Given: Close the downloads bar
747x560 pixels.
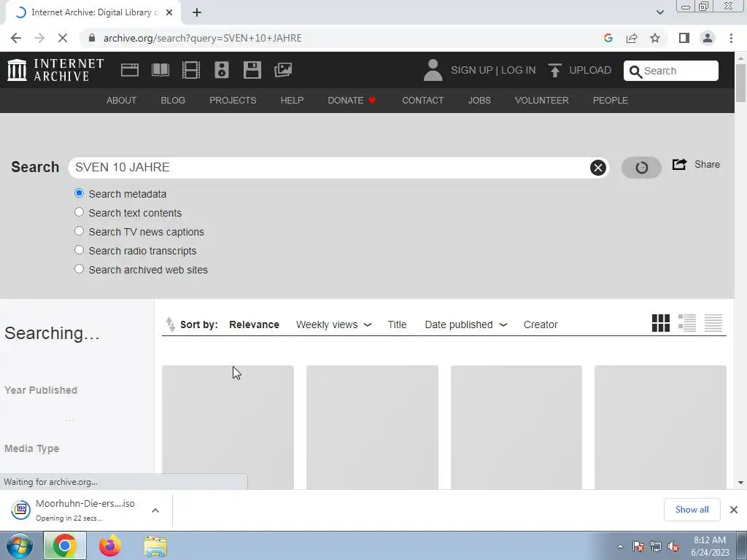Looking at the screenshot, I should click(734, 510).
